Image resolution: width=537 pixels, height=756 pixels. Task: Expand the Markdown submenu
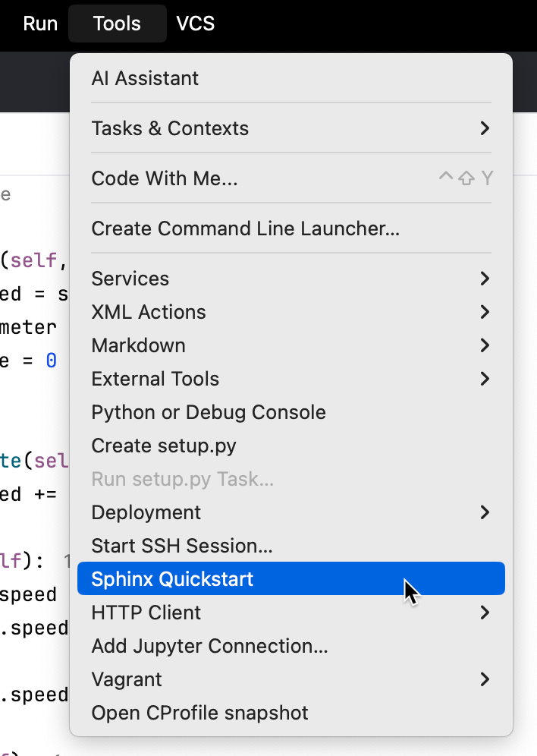point(138,345)
